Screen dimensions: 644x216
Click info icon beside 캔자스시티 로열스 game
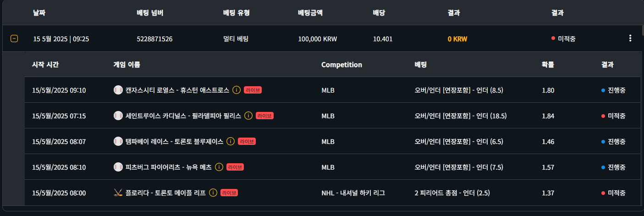click(x=237, y=90)
